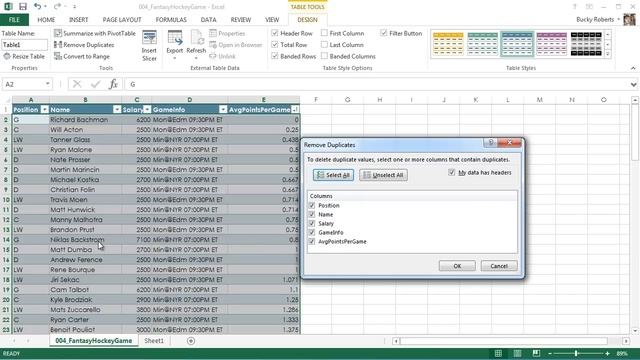Open the AvgPointsPerGame column filter dropdown

[x=295, y=109]
